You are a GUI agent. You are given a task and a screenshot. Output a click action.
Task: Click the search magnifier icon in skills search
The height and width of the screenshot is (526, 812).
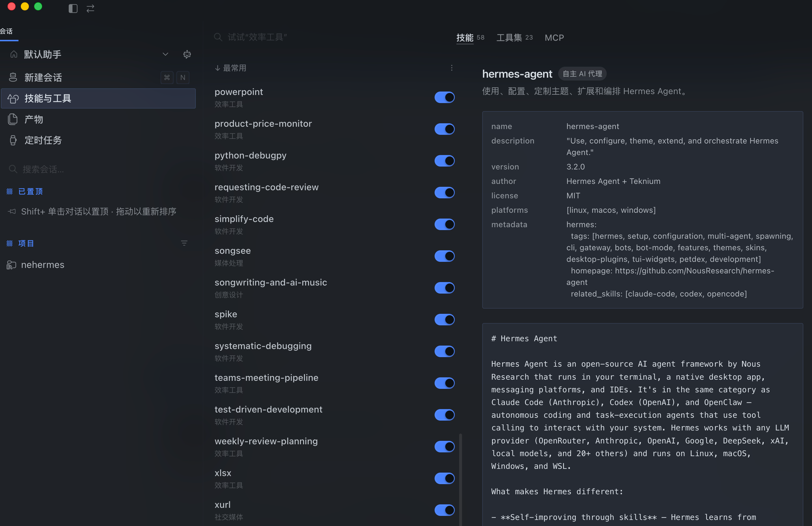coord(218,37)
